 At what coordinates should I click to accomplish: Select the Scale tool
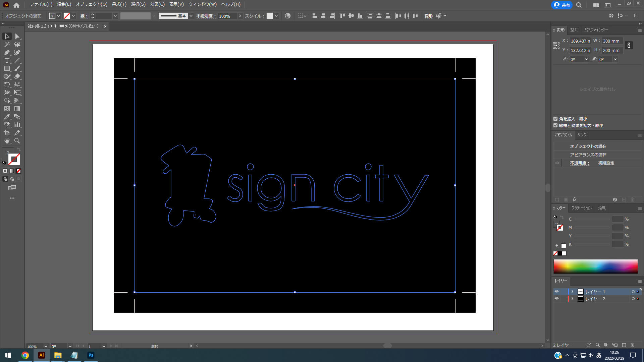tap(17, 84)
